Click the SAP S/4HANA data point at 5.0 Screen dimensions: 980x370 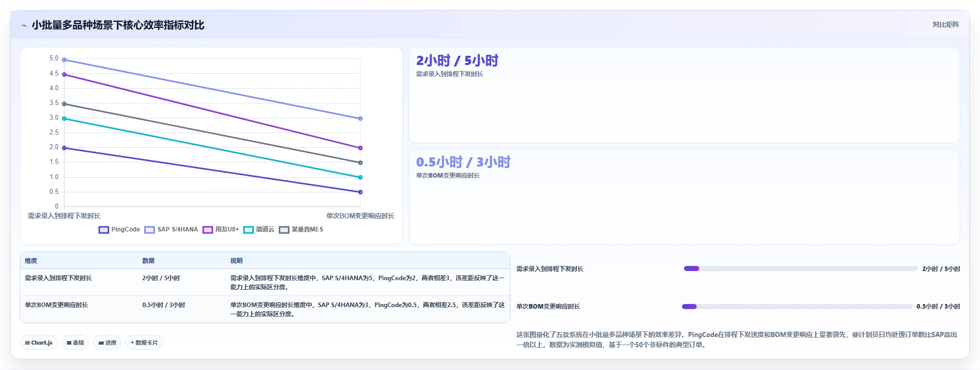[64, 60]
